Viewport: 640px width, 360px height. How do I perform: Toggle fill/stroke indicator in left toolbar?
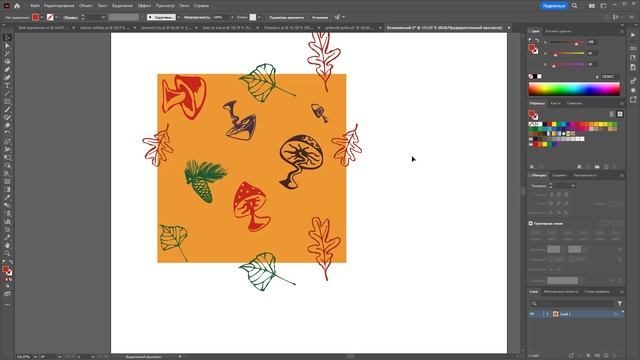tap(7, 271)
